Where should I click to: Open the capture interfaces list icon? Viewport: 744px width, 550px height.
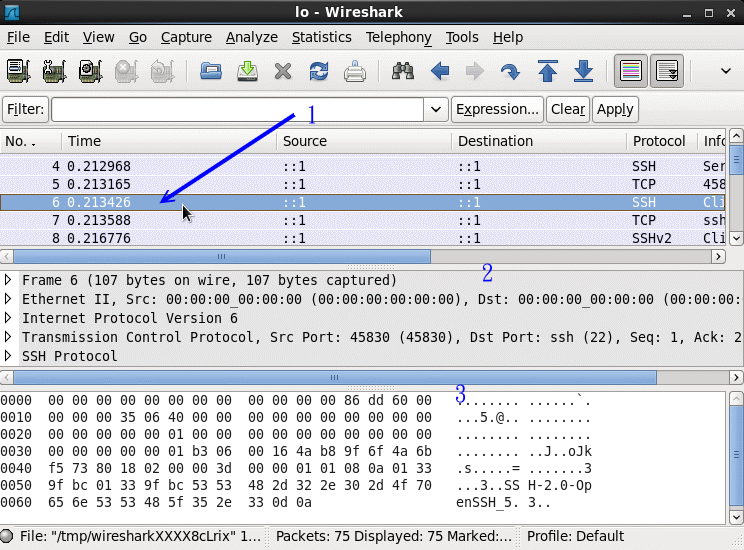pyautogui.click(x=18, y=71)
